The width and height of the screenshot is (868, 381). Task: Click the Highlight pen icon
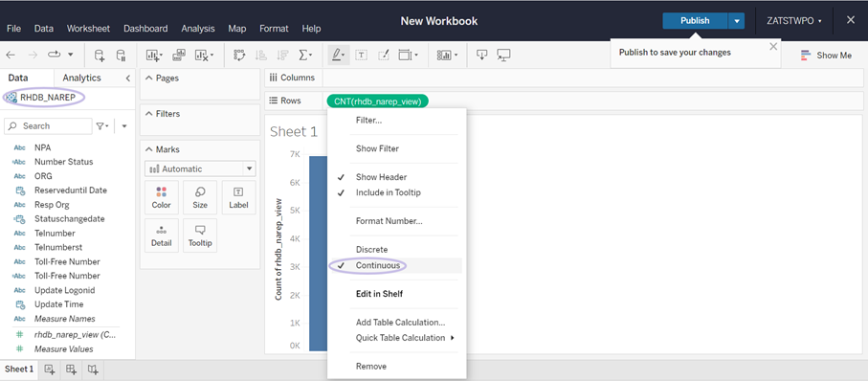(338, 55)
